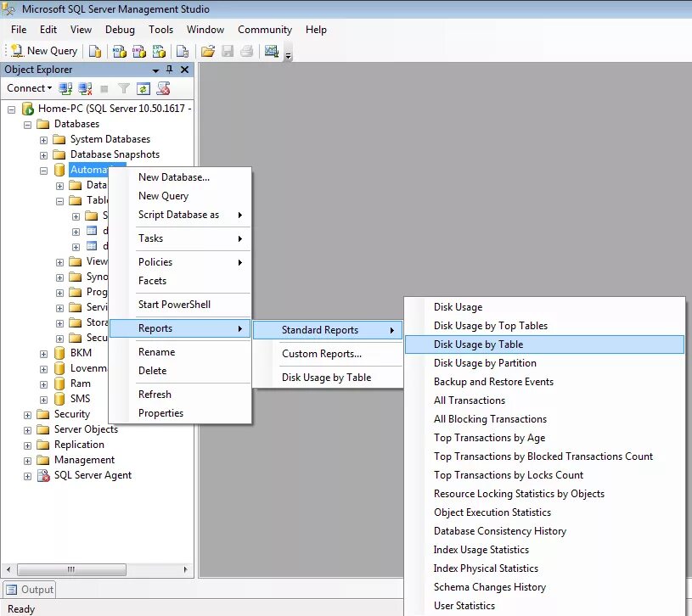Open the Debug menu
This screenshot has height=616, width=692.
point(120,30)
